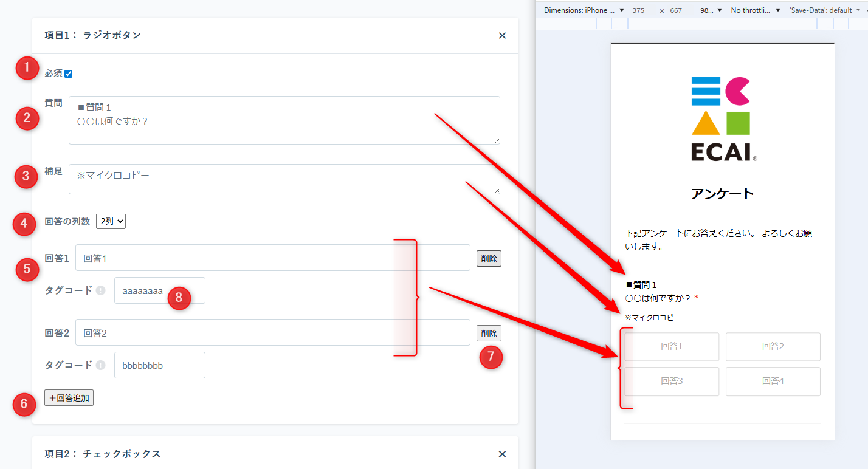Open the zoom percentage dropdown

(x=711, y=10)
